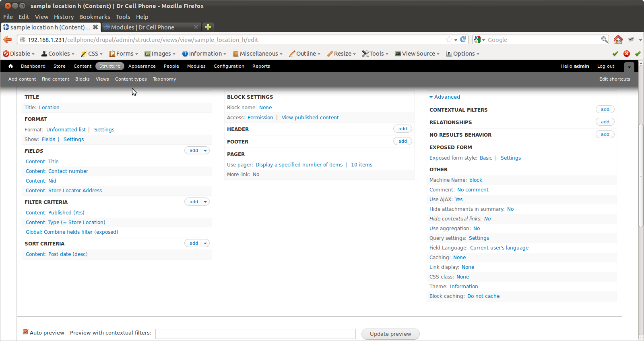Click the bookmark star in address bar
Screen dimensions: 644x341
449,40
